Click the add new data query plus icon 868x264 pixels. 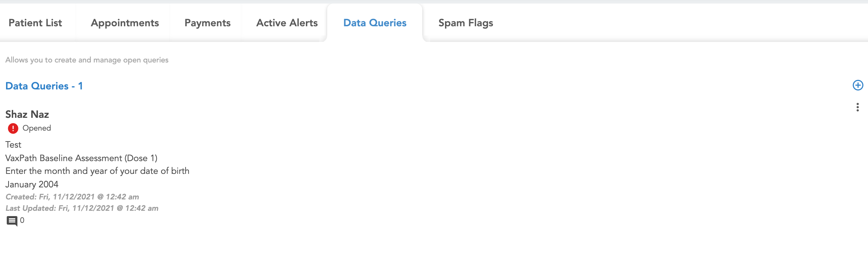tap(858, 85)
